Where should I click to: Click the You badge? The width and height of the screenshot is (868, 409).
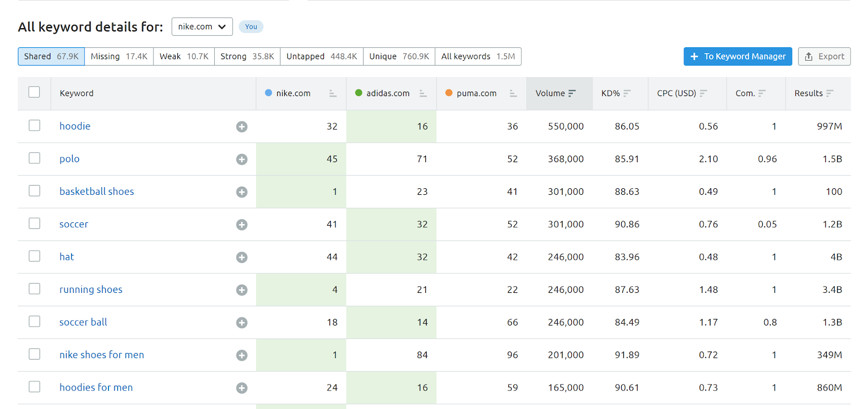(251, 27)
